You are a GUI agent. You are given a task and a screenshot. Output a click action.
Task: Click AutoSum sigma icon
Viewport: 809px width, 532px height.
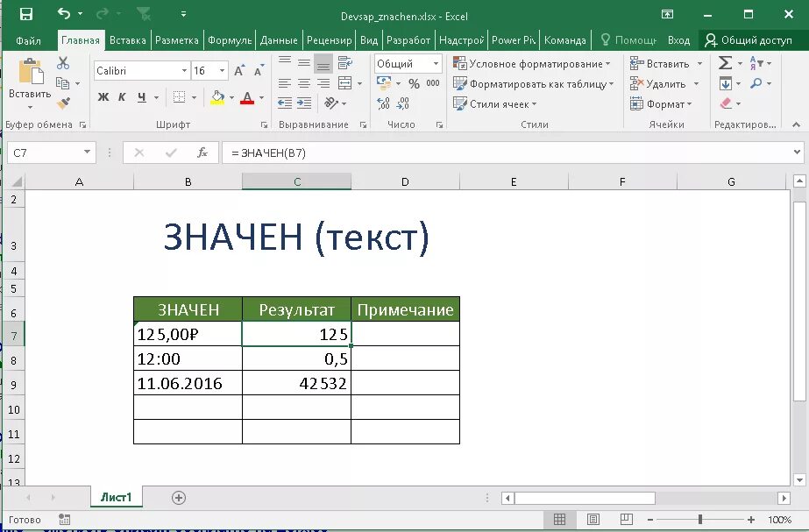[725, 63]
